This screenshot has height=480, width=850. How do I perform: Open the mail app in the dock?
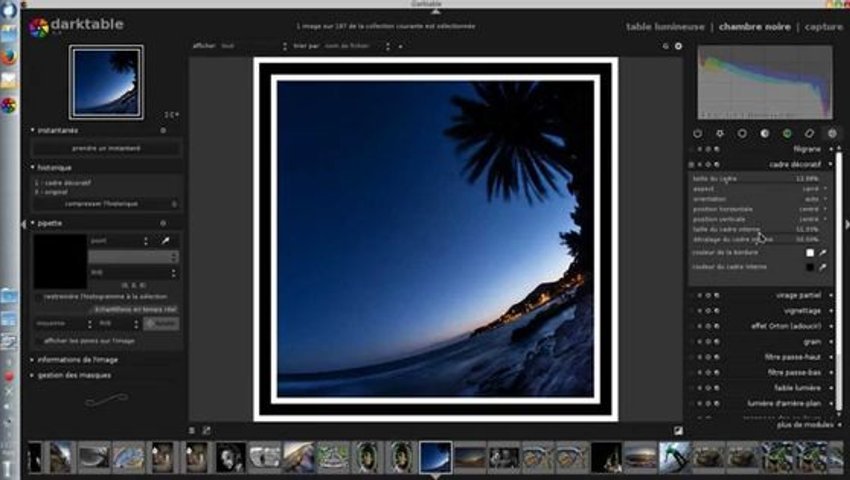[9, 81]
